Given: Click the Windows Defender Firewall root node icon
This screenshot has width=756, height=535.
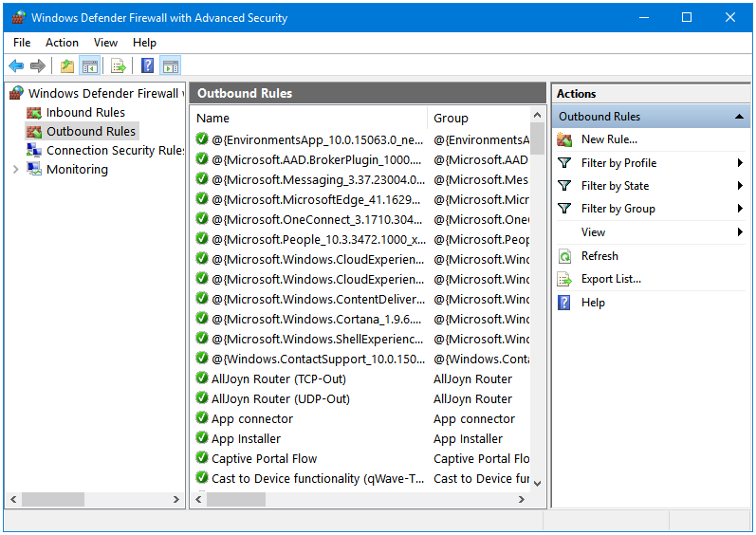Looking at the screenshot, I should [x=16, y=93].
